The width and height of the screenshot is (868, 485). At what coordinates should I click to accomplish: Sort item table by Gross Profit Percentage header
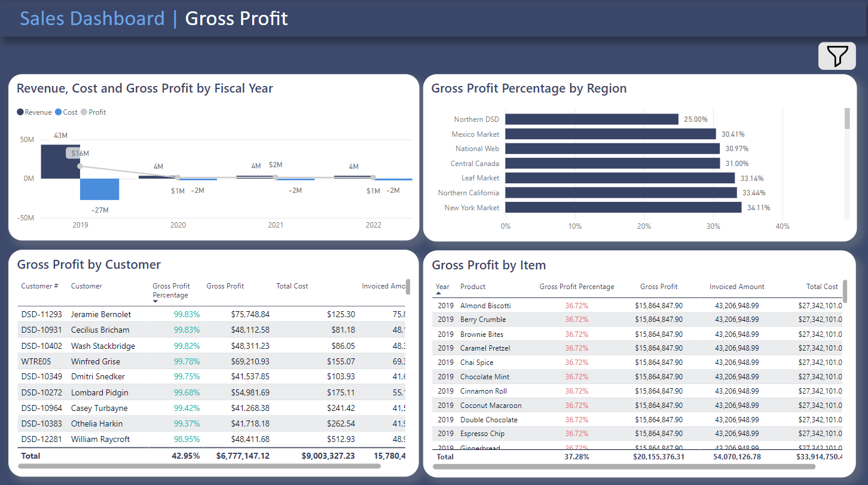(x=577, y=287)
